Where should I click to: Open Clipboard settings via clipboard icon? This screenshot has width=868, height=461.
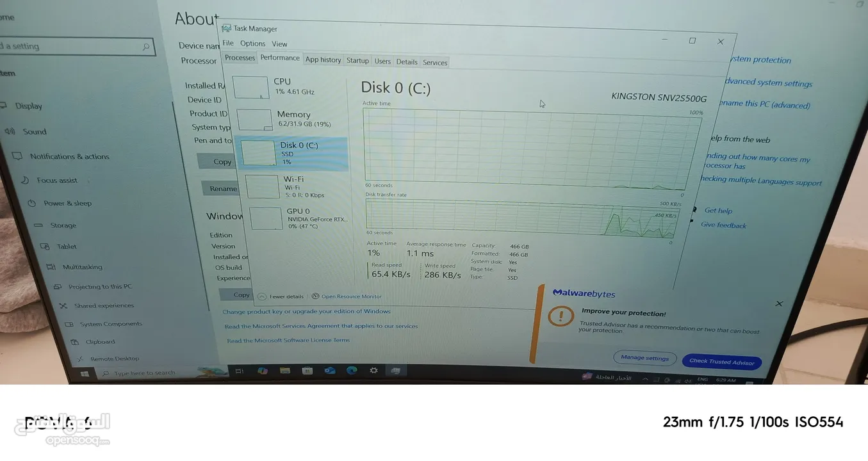[74, 342]
